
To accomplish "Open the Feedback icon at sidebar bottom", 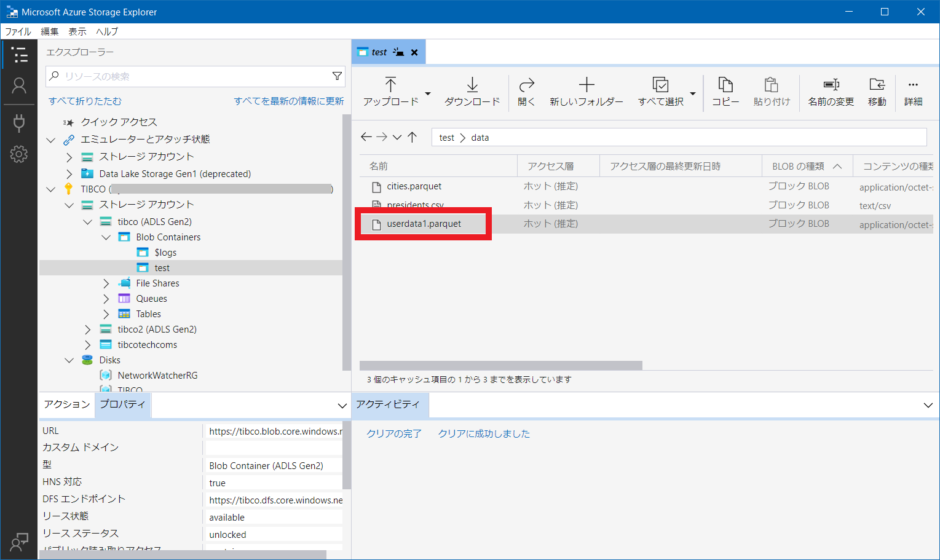I will pos(19,542).
